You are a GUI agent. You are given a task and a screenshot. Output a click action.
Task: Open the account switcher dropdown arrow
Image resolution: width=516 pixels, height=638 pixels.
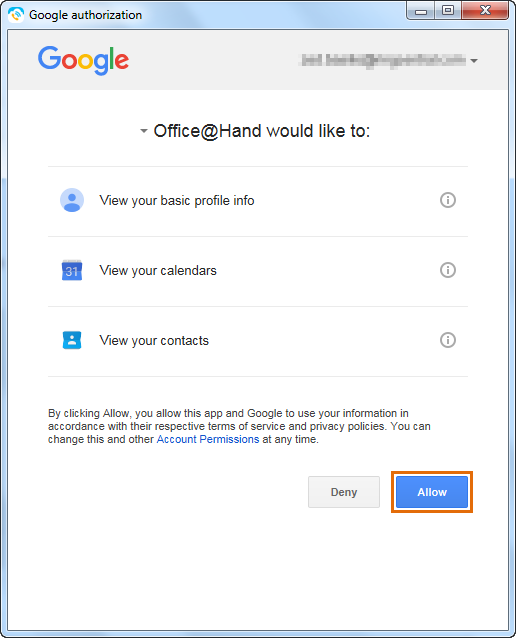(x=474, y=61)
